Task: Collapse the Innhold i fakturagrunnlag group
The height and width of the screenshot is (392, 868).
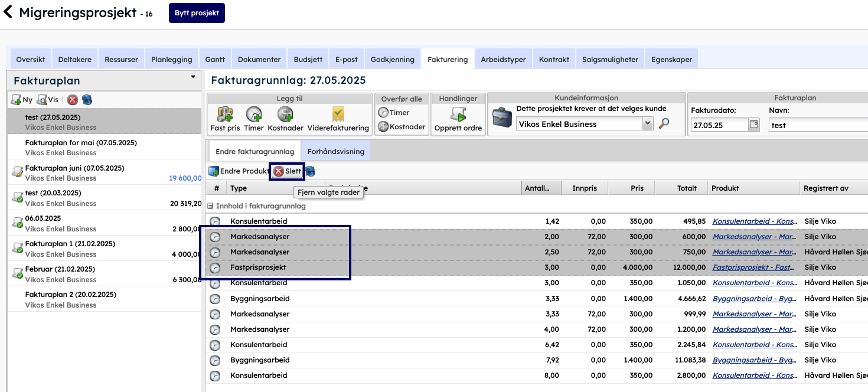Action: [210, 207]
